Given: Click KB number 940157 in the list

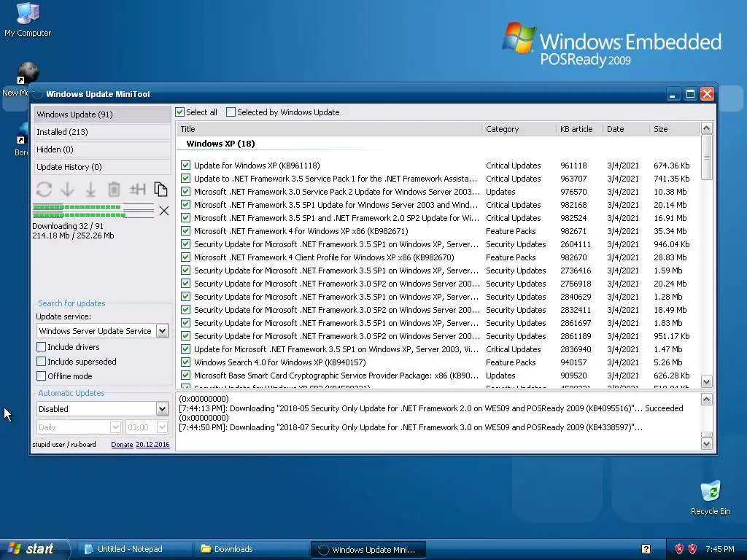Looking at the screenshot, I should [x=573, y=362].
